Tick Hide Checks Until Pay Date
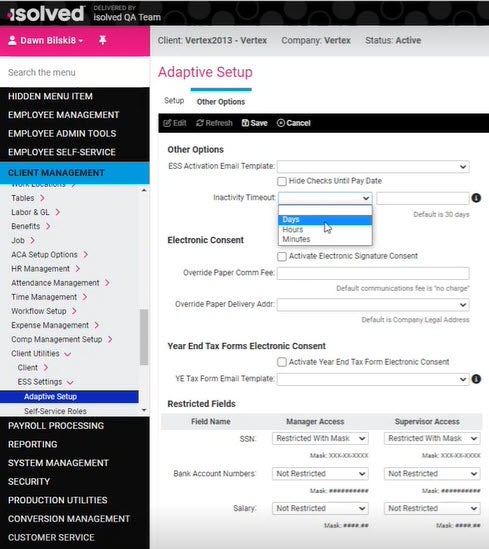489x549 pixels. click(282, 181)
